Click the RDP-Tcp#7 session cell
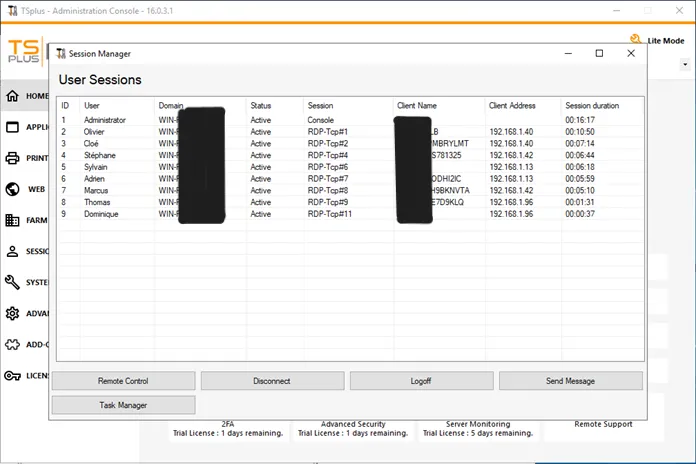The width and height of the screenshot is (696, 464). tap(328, 179)
